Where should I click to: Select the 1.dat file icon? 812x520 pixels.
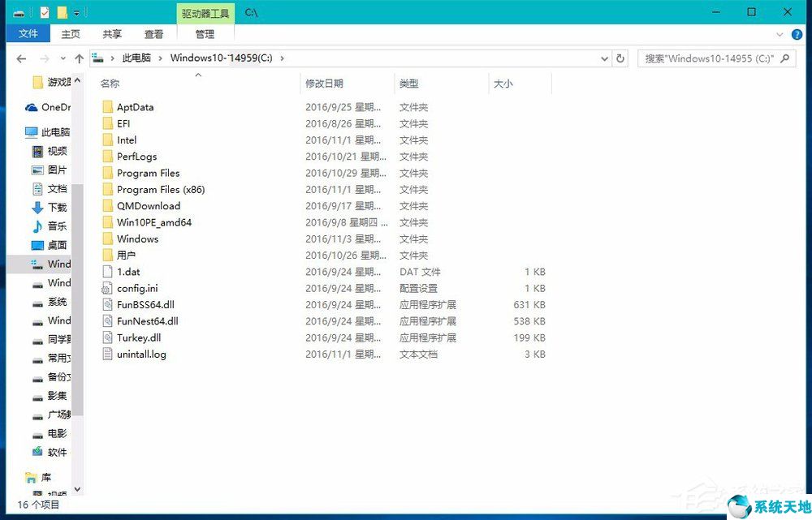click(107, 272)
